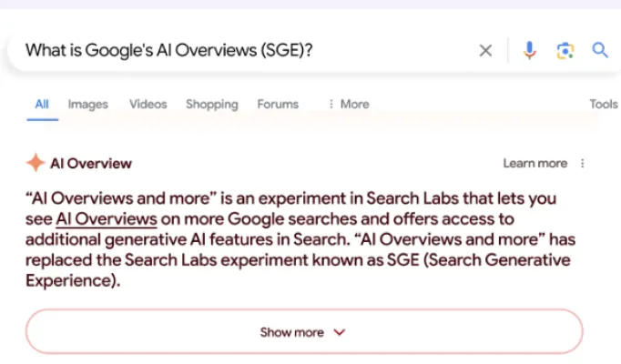Screen dimensions: 621x364
Task: Click the blue magnifying glass search icon
Action: pyautogui.click(x=599, y=49)
